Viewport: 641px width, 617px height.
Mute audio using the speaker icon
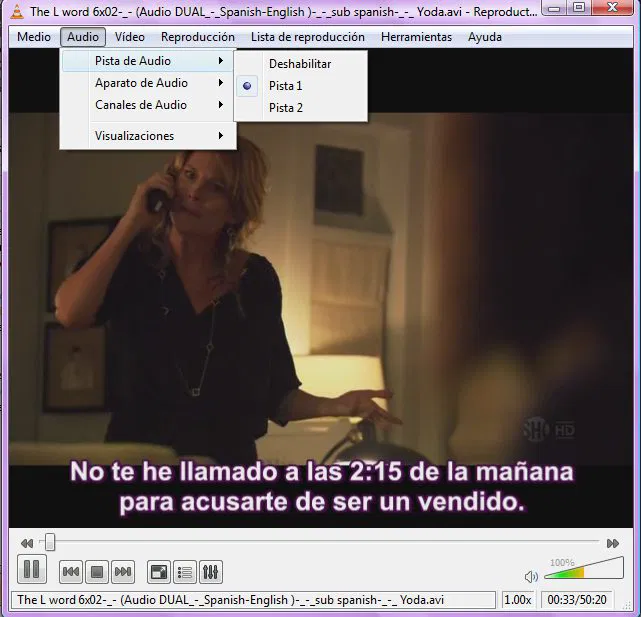[x=531, y=576]
